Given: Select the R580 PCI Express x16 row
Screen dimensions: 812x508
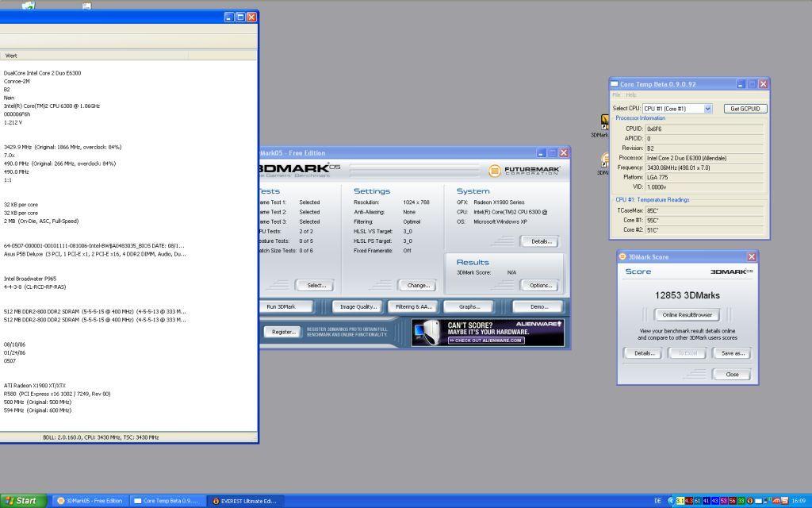Looking at the screenshot, I should [x=57, y=394].
